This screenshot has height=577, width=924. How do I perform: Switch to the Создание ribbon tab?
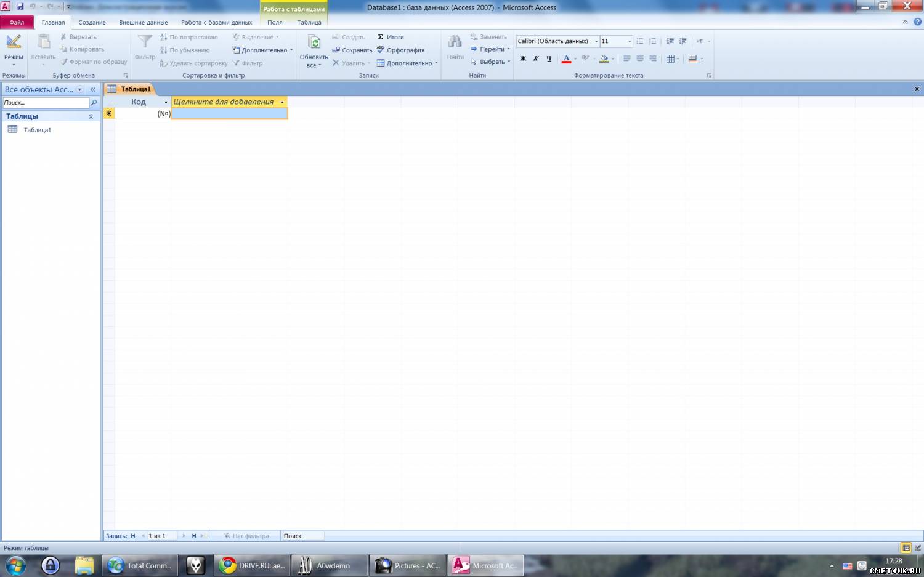point(92,22)
